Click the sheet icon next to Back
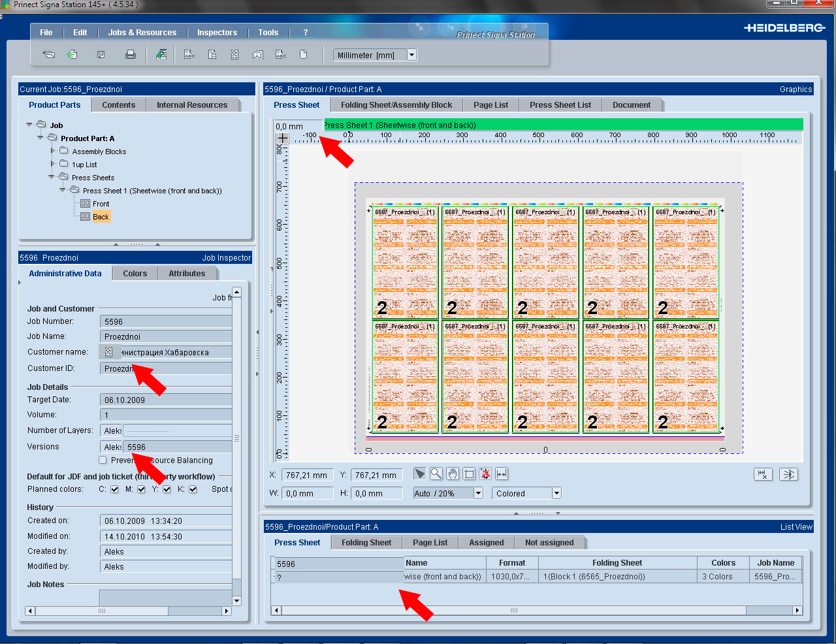Image resolution: width=836 pixels, height=644 pixels. tap(85, 217)
